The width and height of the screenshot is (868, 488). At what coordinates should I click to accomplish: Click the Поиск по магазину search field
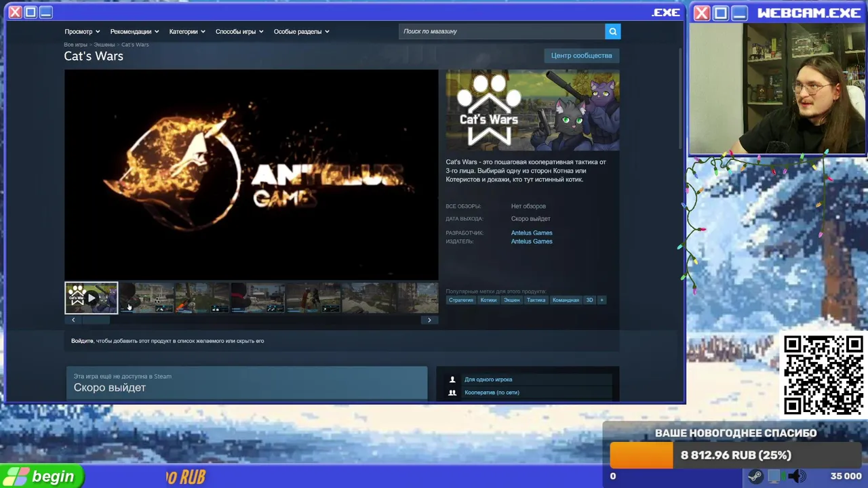pos(502,31)
